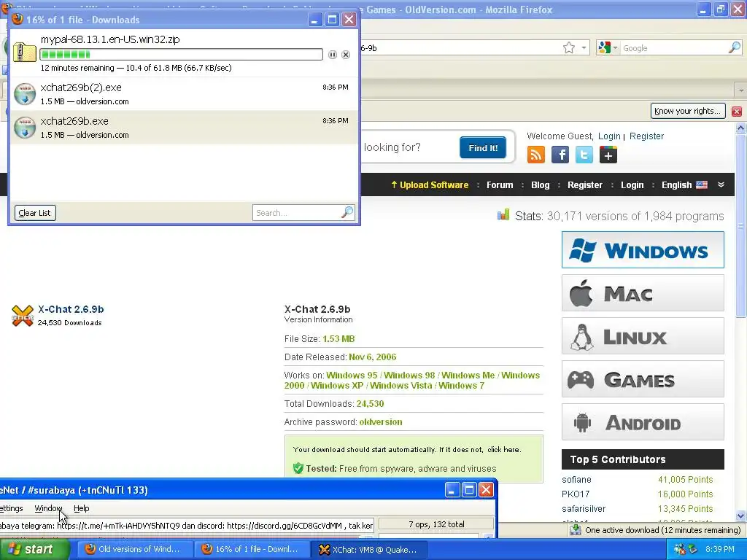Viewport: 747px width, 560px height.
Task: Click the '7 ops, 132 total' label
Action: click(436, 524)
